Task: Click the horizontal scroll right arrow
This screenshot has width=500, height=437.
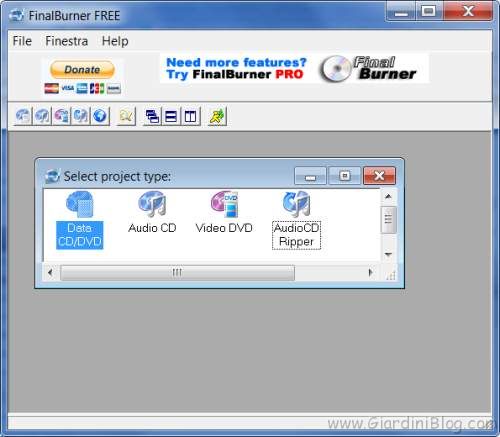Action: (x=370, y=273)
